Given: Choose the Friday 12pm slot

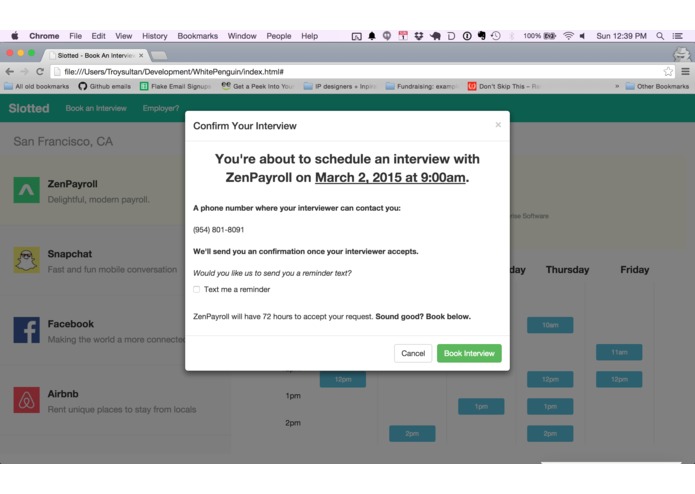Looking at the screenshot, I should click(x=619, y=379).
